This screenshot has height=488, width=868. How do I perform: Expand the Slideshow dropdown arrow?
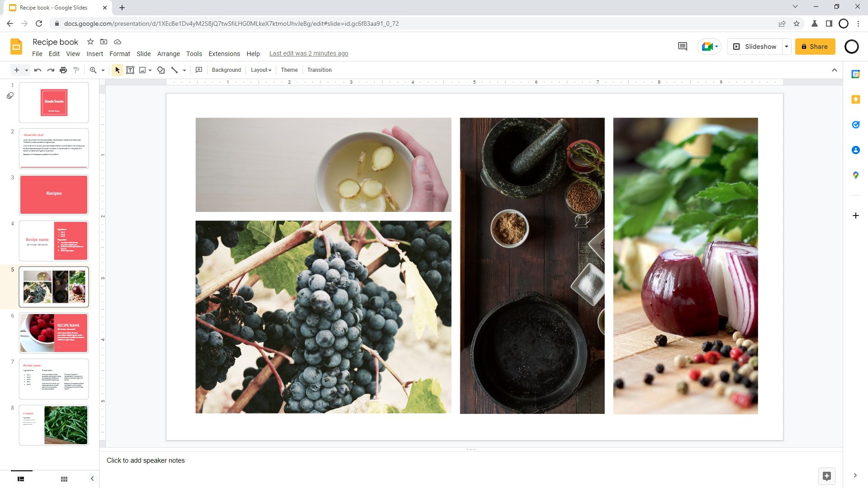tap(787, 47)
